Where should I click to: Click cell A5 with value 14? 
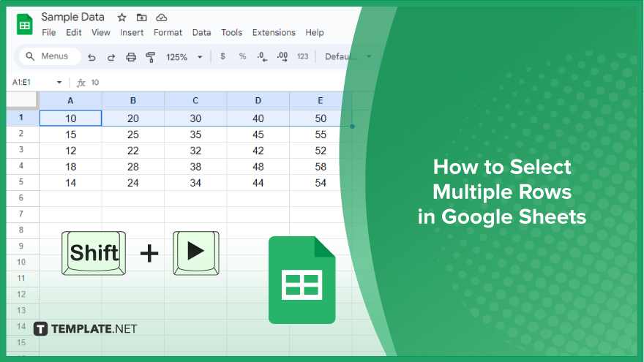point(71,182)
